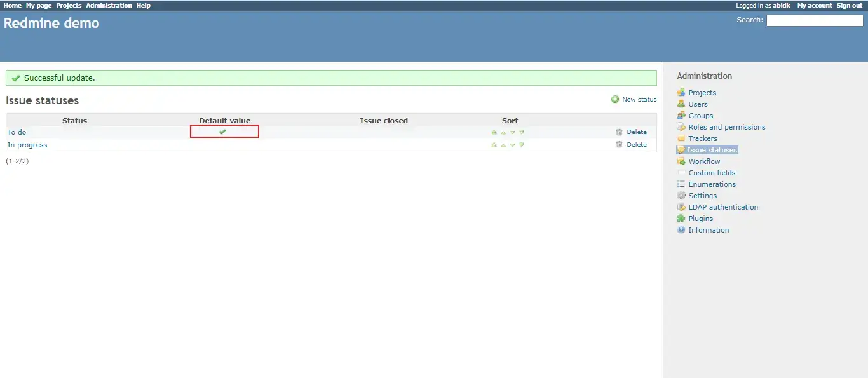868x378 pixels.
Task: Open Roles and permissions page
Action: pyautogui.click(x=726, y=127)
